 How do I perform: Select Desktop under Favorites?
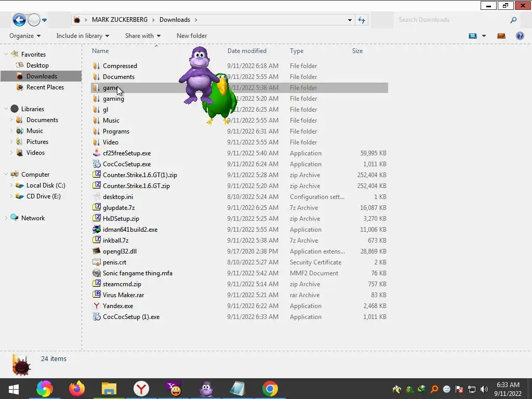37,65
